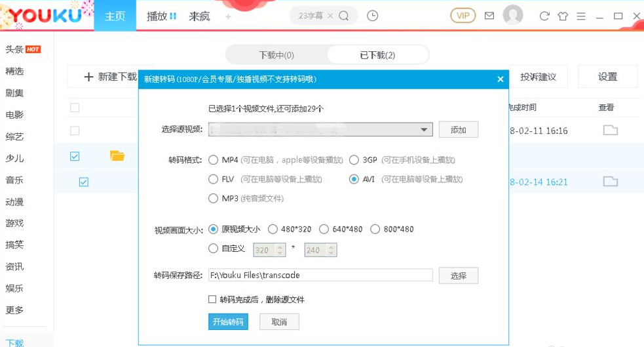644x347 pixels.
Task: Open 更多 sidebar item
Action: pos(14,310)
